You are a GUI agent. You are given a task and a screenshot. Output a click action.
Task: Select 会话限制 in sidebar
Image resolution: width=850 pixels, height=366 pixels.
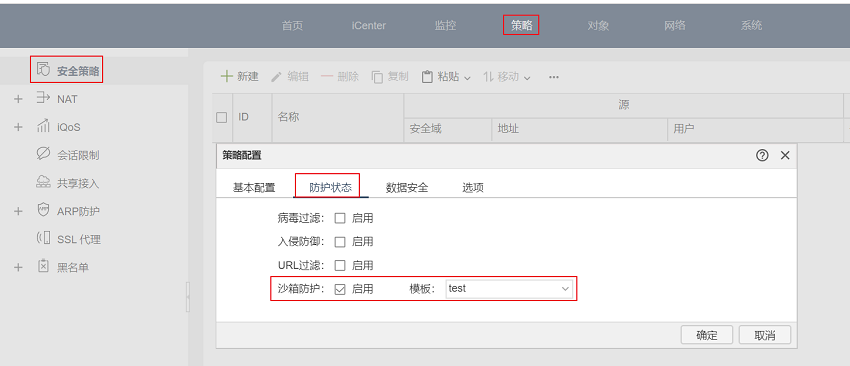pyautogui.click(x=78, y=156)
